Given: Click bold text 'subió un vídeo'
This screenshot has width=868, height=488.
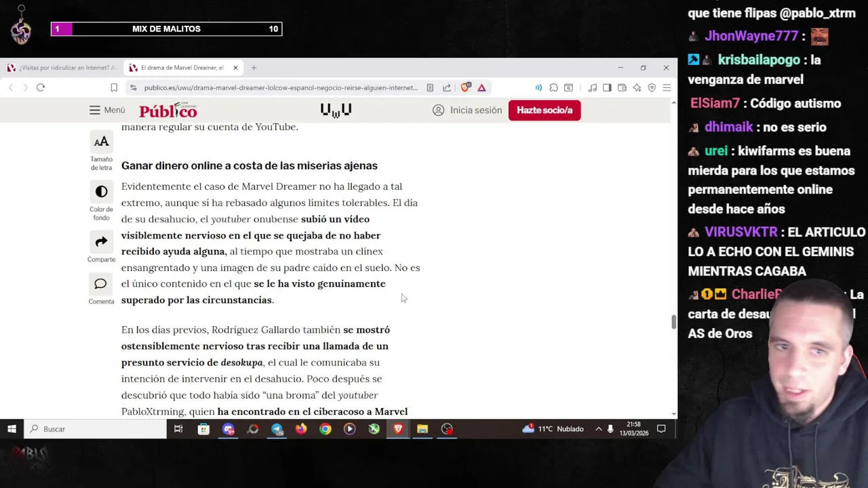Looking at the screenshot, I should click(335, 219).
